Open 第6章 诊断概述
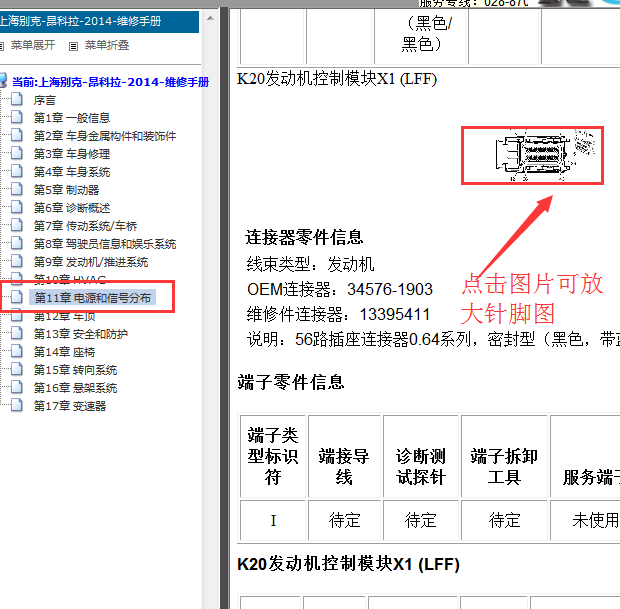The width and height of the screenshot is (620, 609). (x=72, y=208)
